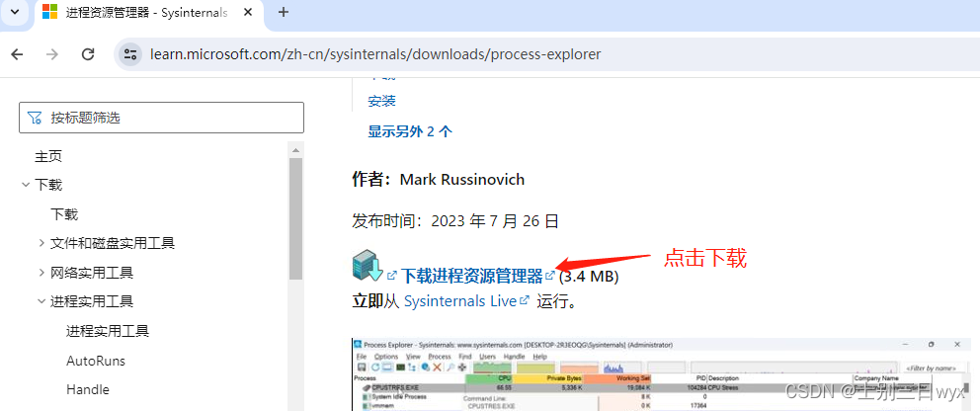Focus the address bar URL
980x411 pixels.
375,54
